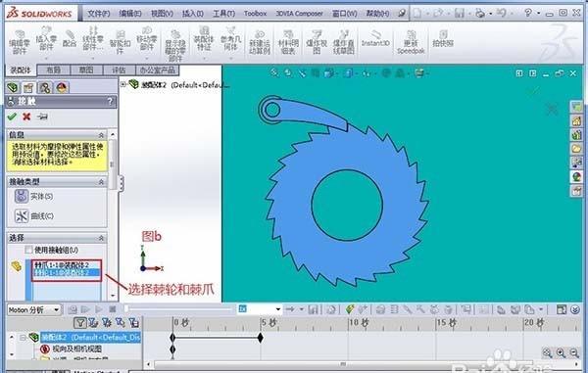Open the 窗口(W) menu
The height and width of the screenshot is (373, 588).
tap(345, 14)
